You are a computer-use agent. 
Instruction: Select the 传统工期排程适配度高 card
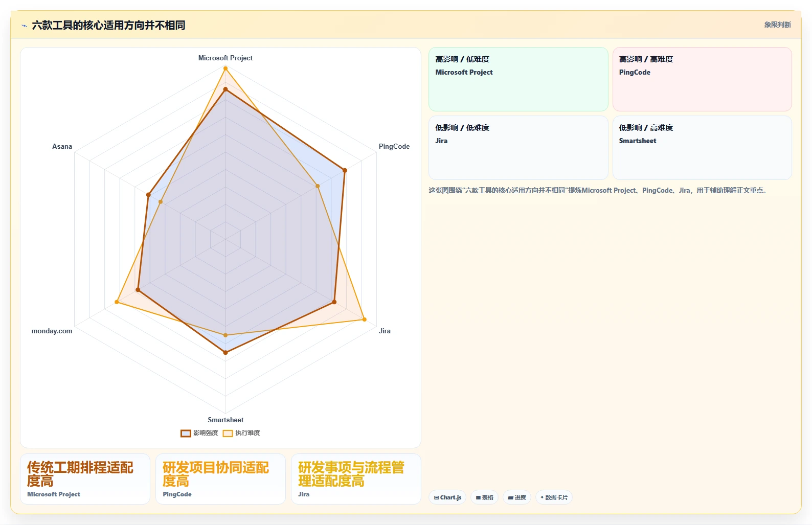click(85, 479)
